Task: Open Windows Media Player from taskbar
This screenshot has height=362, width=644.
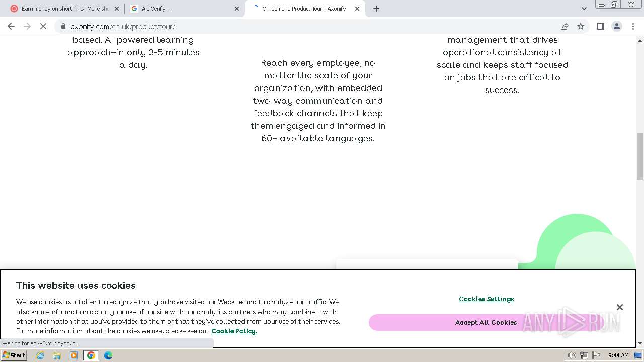Action: [74, 355]
